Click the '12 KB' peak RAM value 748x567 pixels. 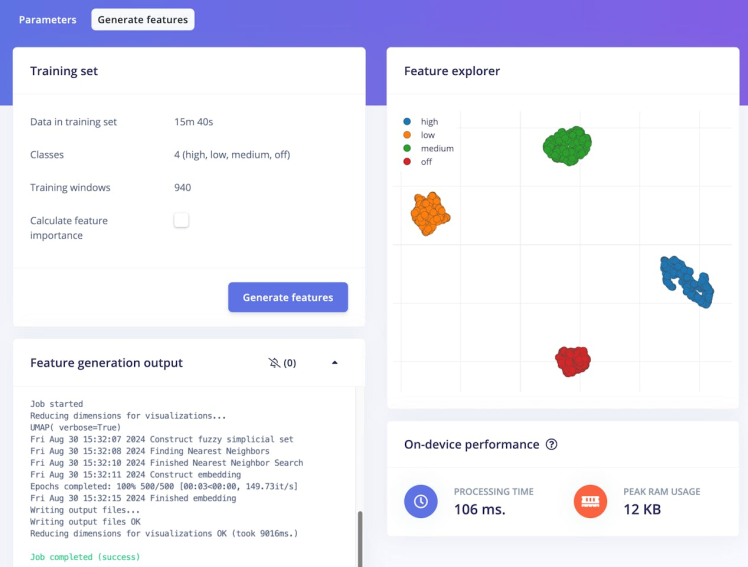click(642, 509)
